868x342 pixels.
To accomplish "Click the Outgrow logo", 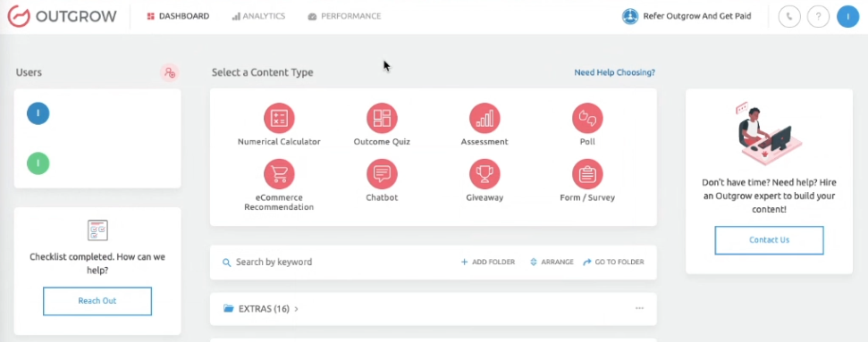I will point(62,16).
